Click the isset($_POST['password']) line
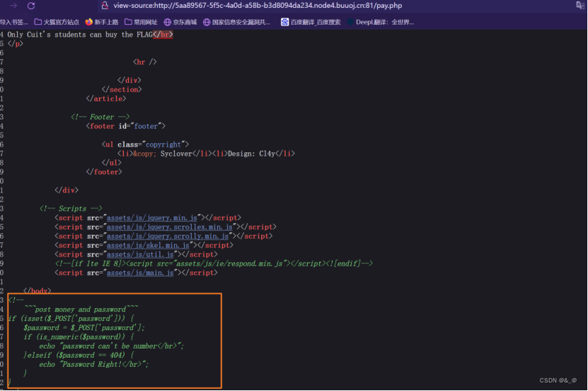Screen dimensions: 588x391 point(71,319)
